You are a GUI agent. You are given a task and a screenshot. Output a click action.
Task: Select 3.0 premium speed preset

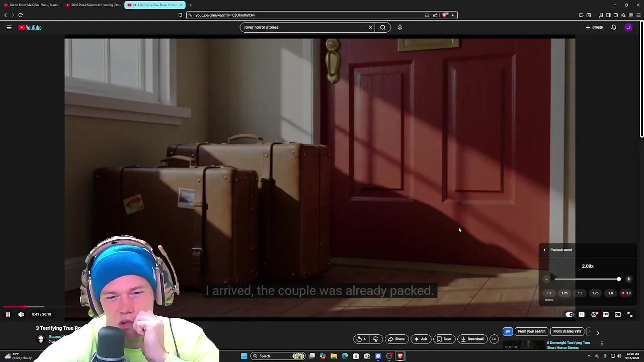pos(626,293)
